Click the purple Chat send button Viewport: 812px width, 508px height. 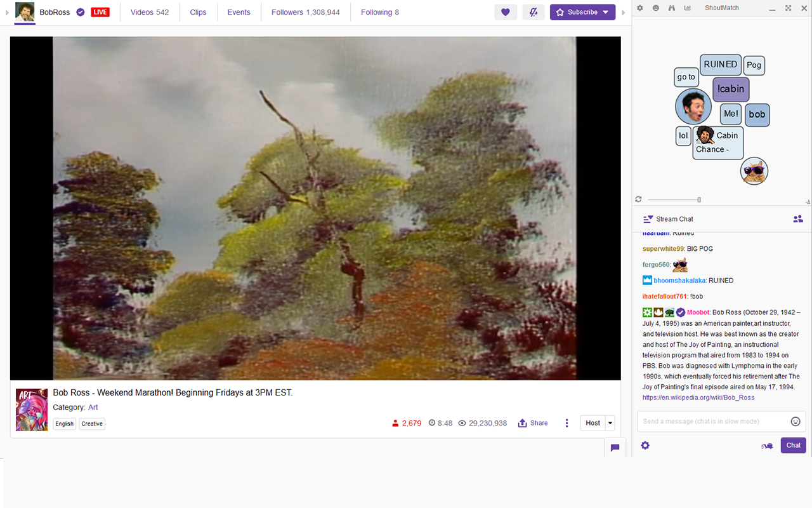793,445
